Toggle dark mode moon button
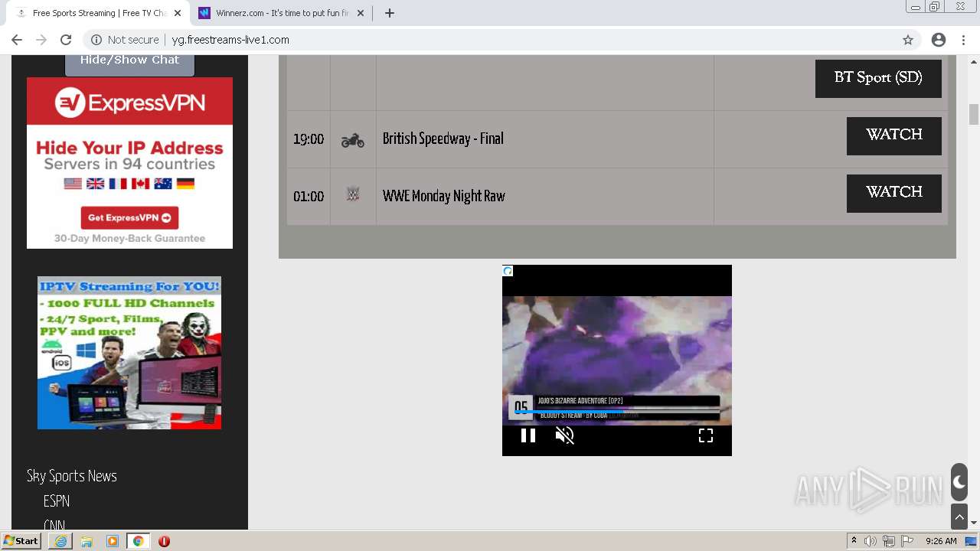The width and height of the screenshot is (980, 551). [x=959, y=482]
